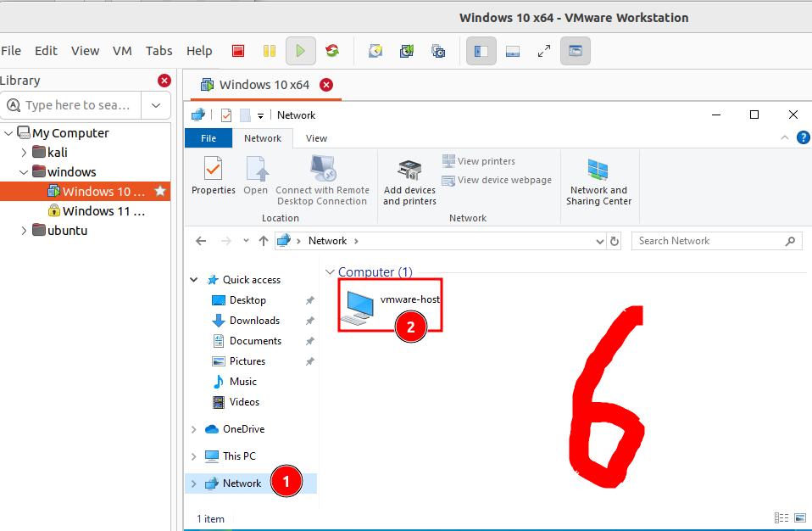Open the VM menu
The width and height of the screenshot is (812, 531).
[122, 51]
